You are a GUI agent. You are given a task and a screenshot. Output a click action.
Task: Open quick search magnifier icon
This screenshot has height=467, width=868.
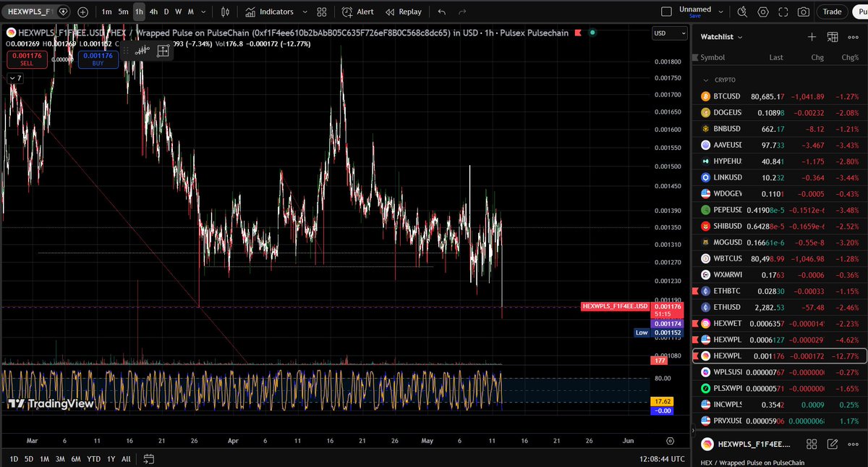click(x=742, y=12)
